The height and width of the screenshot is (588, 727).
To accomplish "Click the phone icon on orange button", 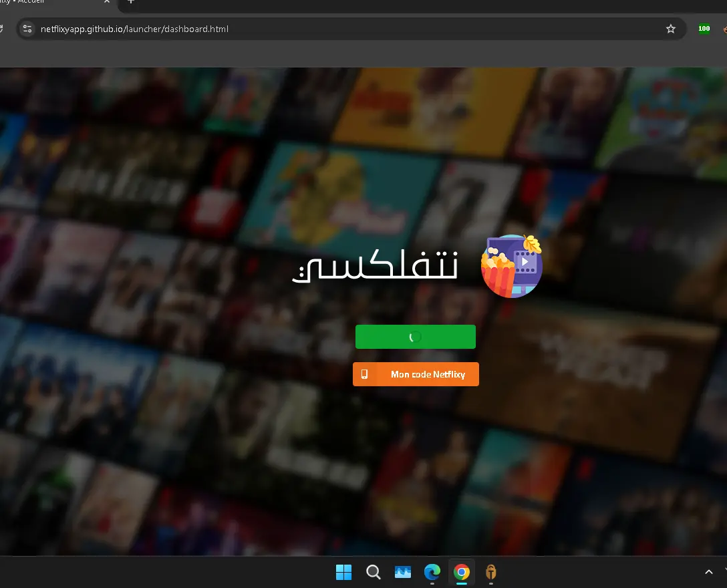I will [x=364, y=374].
